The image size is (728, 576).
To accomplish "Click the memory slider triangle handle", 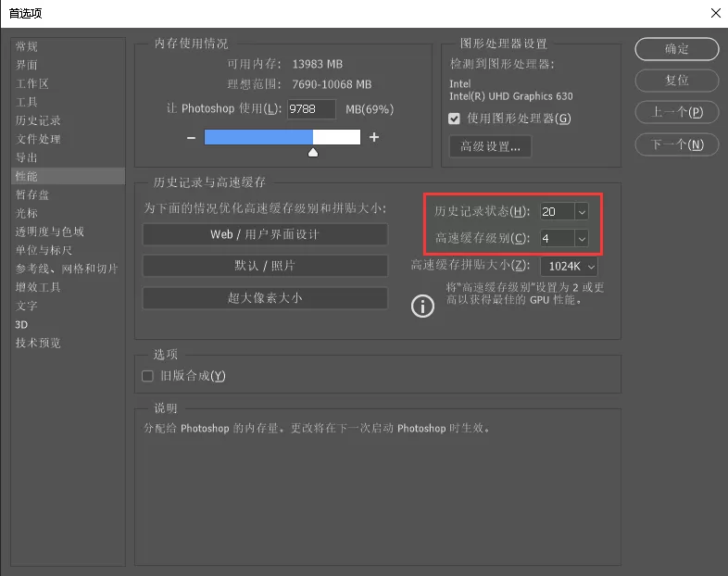I will 313,153.
